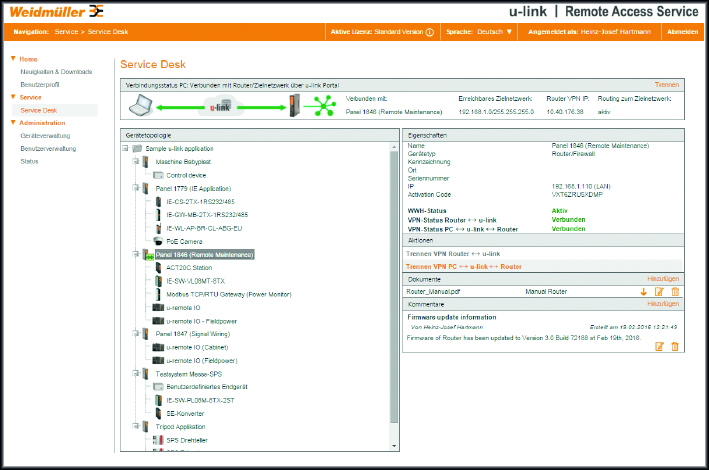Click the u-link cloud icon in connection status
The width and height of the screenshot is (709, 470).
[x=221, y=107]
